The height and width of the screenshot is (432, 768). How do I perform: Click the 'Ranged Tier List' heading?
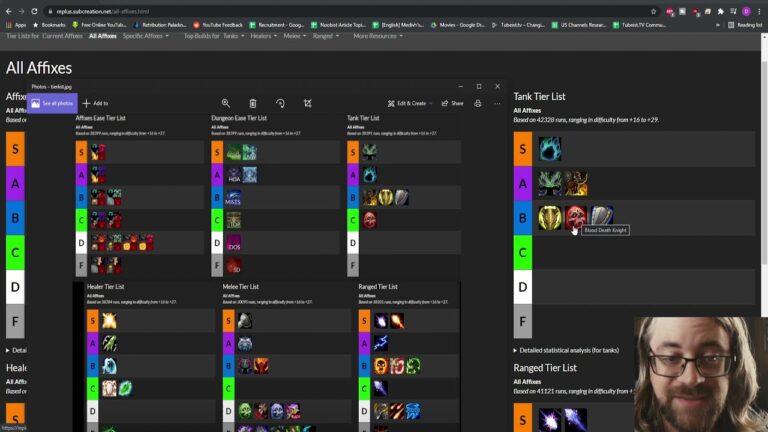[545, 368]
